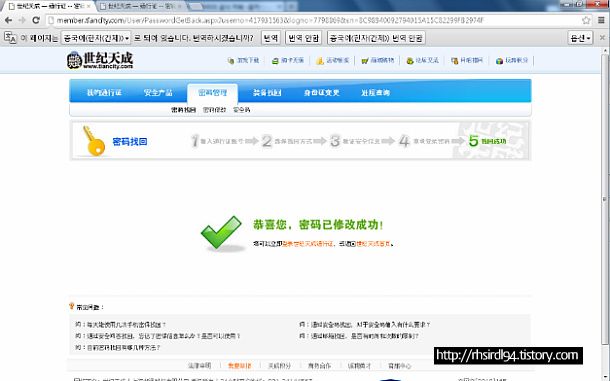Select the 密码修改 sub-tab

click(x=214, y=110)
